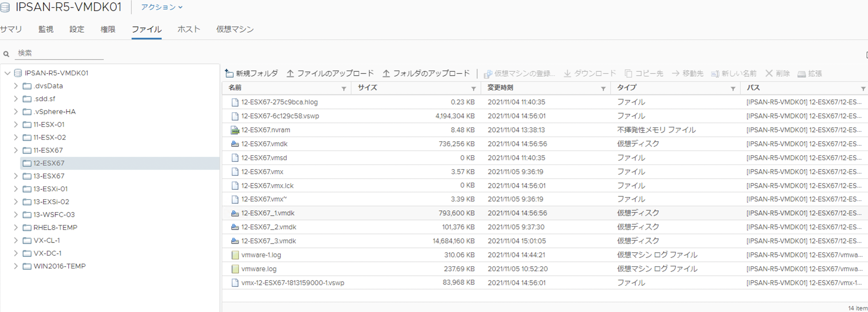Click the download arrow icon (ダウンロード)
Viewport: 868px width, 312px height.
[567, 74]
